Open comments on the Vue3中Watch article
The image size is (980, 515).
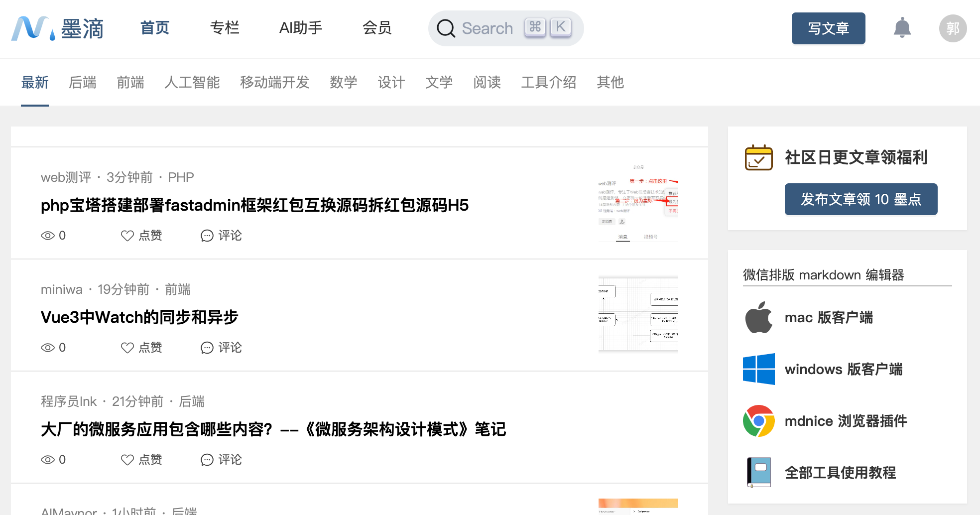click(221, 348)
